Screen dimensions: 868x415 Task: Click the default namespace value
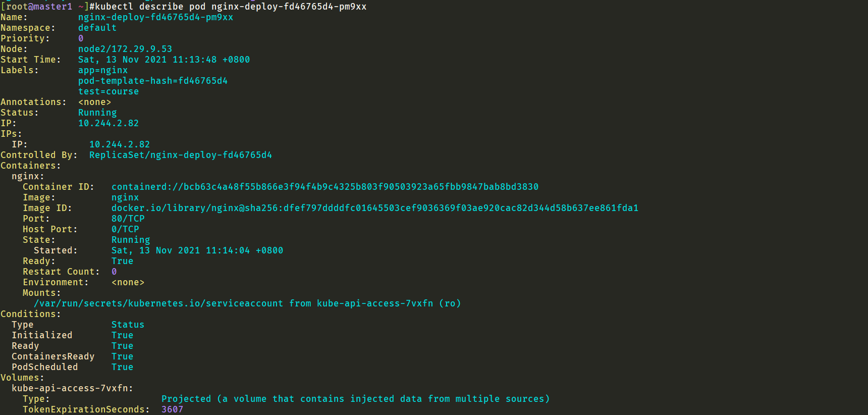[97, 28]
